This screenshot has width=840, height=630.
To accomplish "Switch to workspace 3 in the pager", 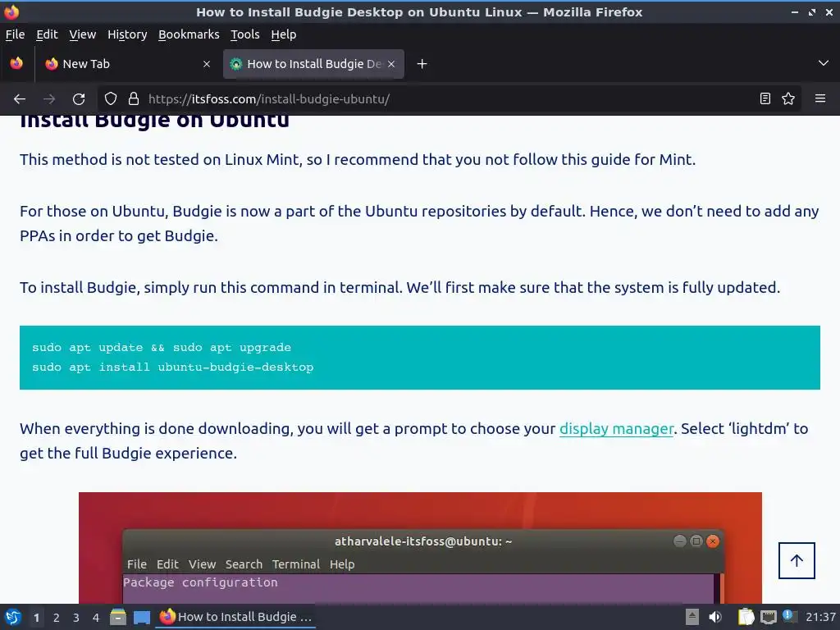I will (76, 618).
